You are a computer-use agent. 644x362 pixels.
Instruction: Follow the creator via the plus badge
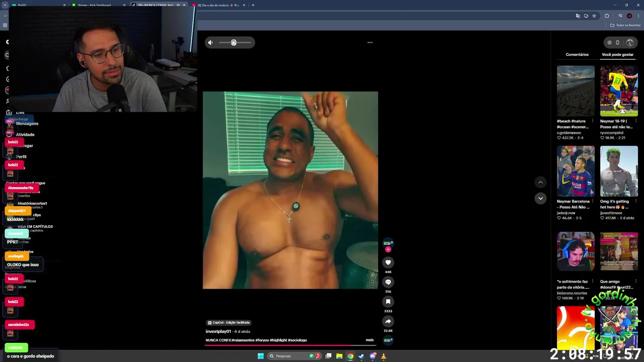(x=388, y=249)
